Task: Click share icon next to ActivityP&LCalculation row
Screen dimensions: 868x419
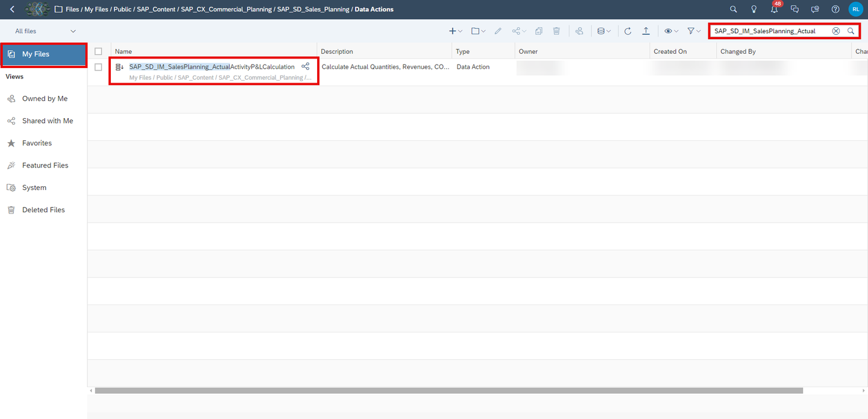Action: [306, 66]
